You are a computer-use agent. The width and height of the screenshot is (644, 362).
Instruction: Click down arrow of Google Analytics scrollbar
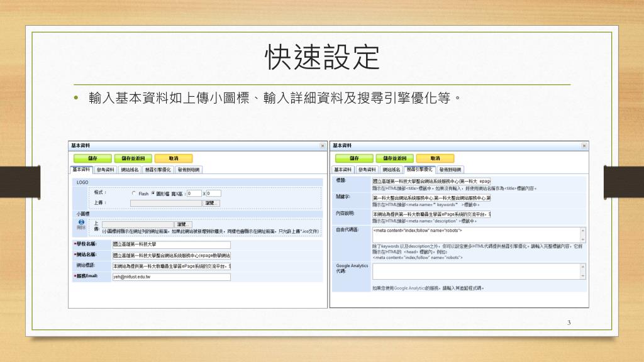[583, 277]
